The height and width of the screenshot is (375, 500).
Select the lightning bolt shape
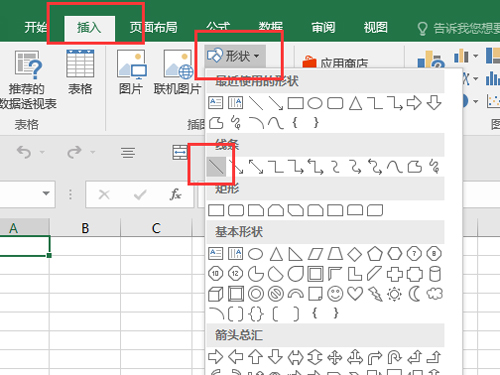[x=375, y=294]
